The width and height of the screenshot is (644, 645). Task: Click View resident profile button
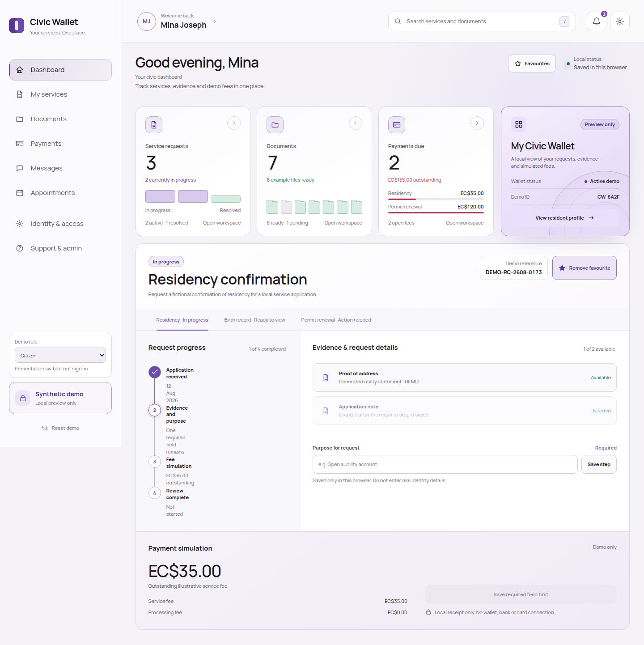coord(565,218)
